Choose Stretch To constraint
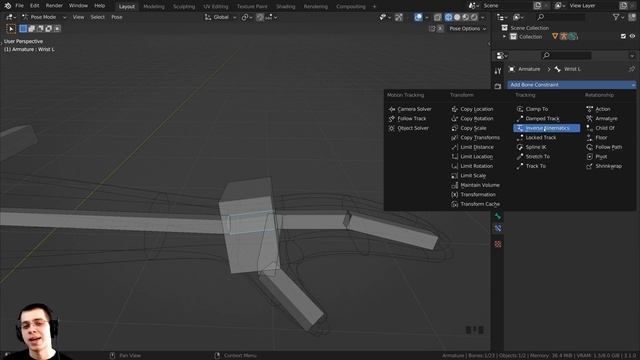This screenshot has height=360, width=640. (538, 156)
